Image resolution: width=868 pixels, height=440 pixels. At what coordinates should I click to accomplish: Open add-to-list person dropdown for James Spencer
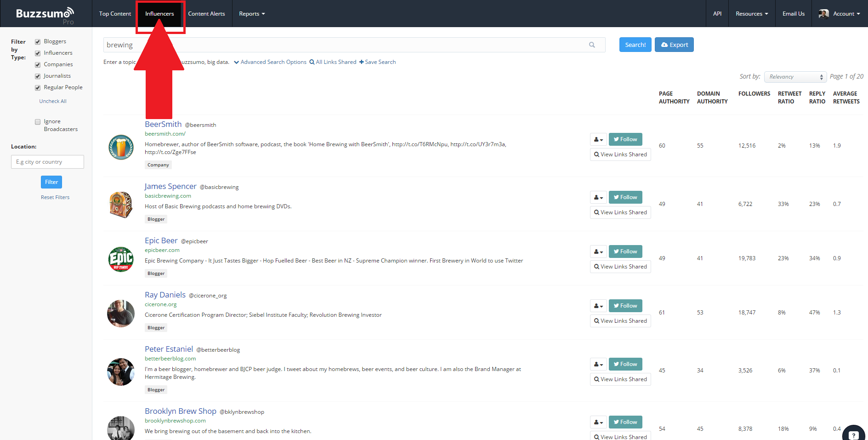pyautogui.click(x=598, y=197)
